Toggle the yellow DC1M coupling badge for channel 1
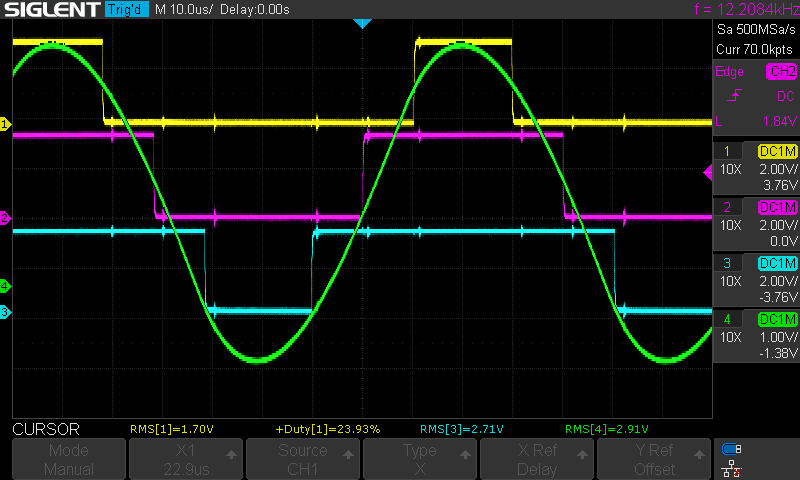 click(777, 151)
